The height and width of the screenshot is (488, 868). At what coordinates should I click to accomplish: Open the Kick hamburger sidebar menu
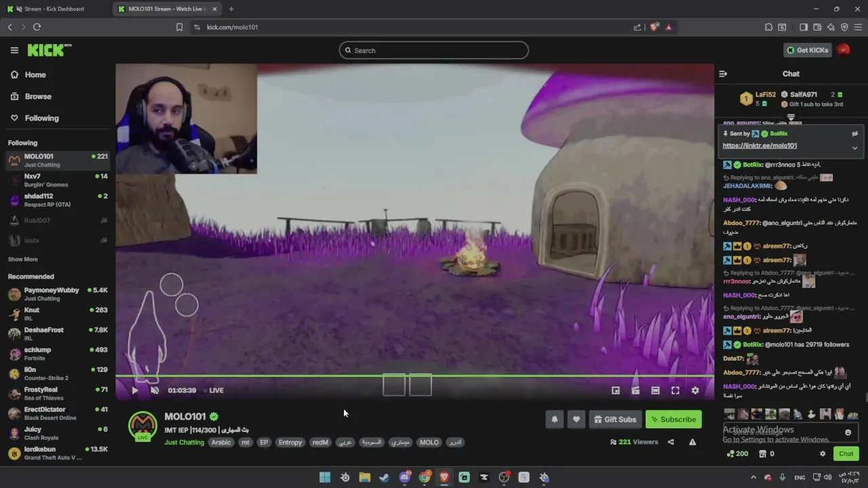coord(14,50)
